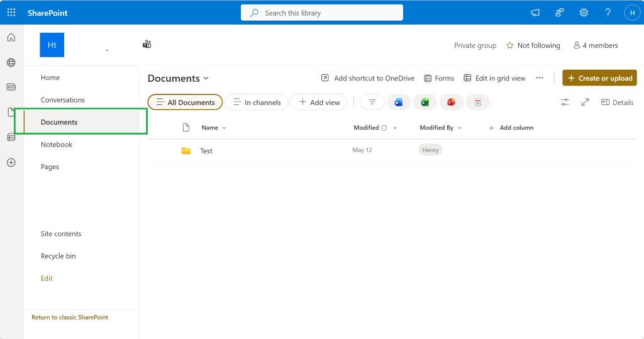
Task: Click the 4 members link
Action: pos(596,45)
